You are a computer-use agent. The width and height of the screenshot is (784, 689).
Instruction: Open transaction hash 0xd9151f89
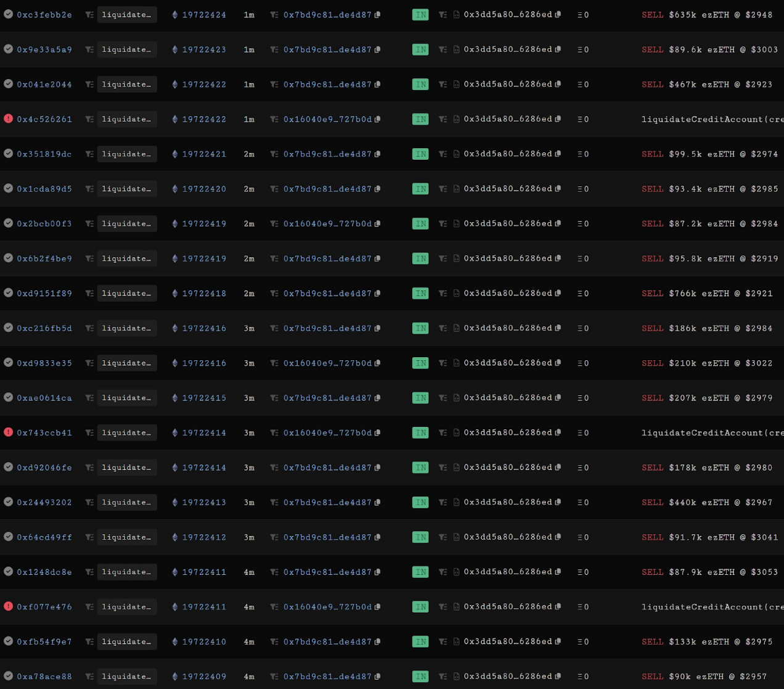pyautogui.click(x=44, y=294)
